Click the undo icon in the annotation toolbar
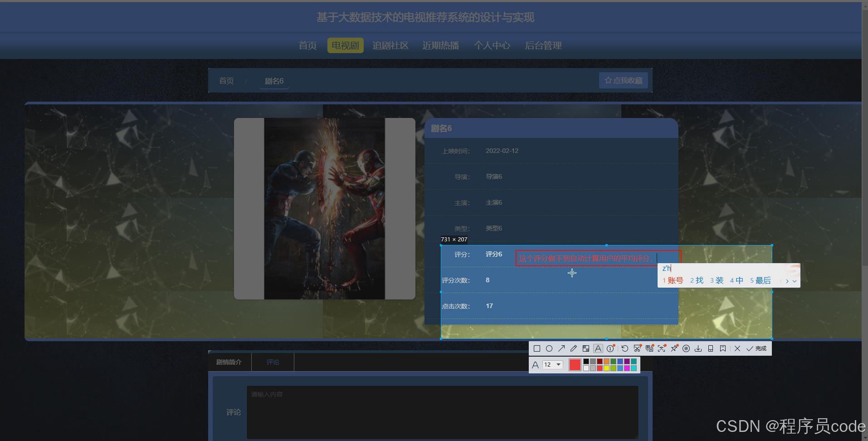 click(625, 348)
